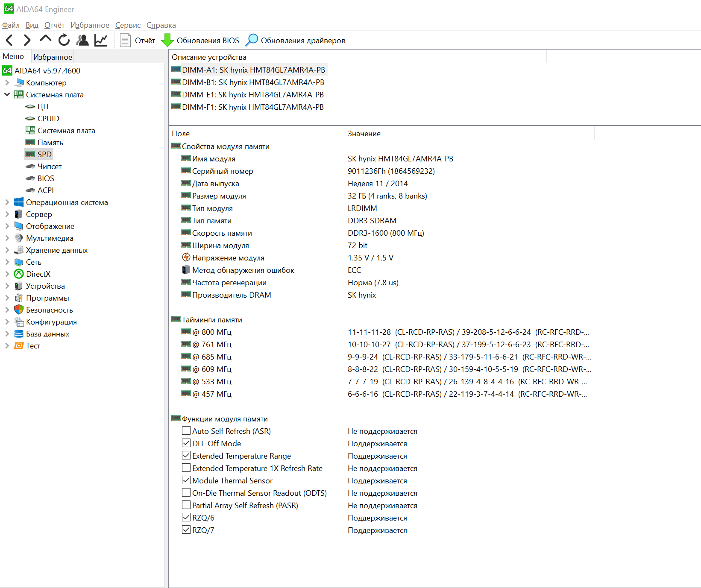Select the ЦП chip icon in tree
Screen dimensions: 701x588
pyautogui.click(x=30, y=107)
